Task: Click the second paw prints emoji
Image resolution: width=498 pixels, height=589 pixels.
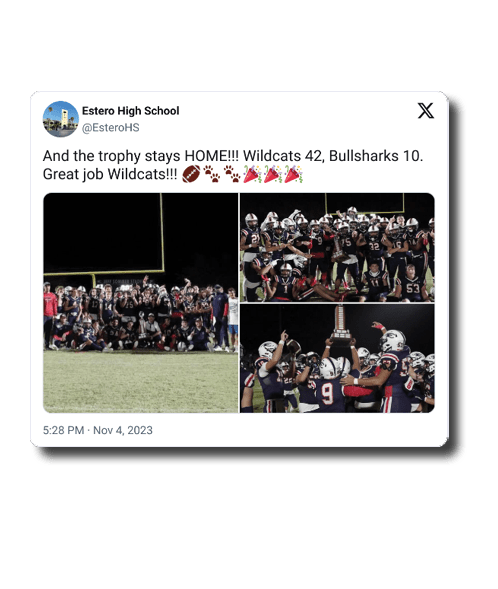Action: pyautogui.click(x=232, y=174)
